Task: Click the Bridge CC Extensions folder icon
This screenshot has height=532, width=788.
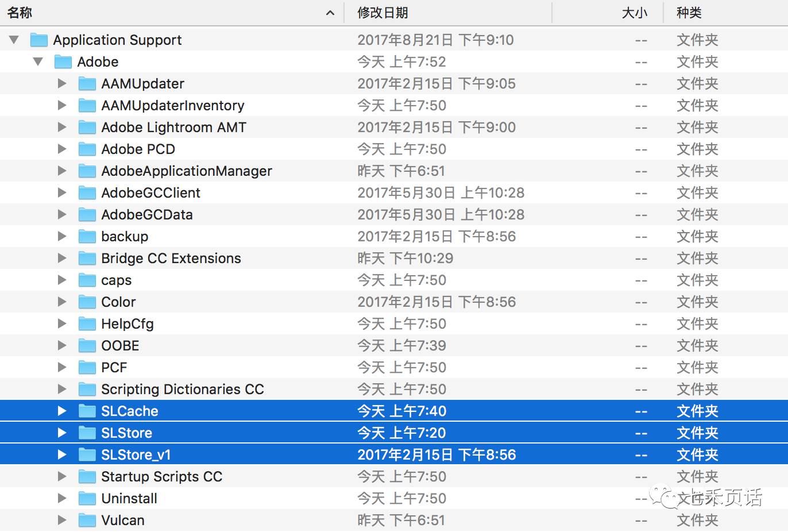Action: (87, 258)
